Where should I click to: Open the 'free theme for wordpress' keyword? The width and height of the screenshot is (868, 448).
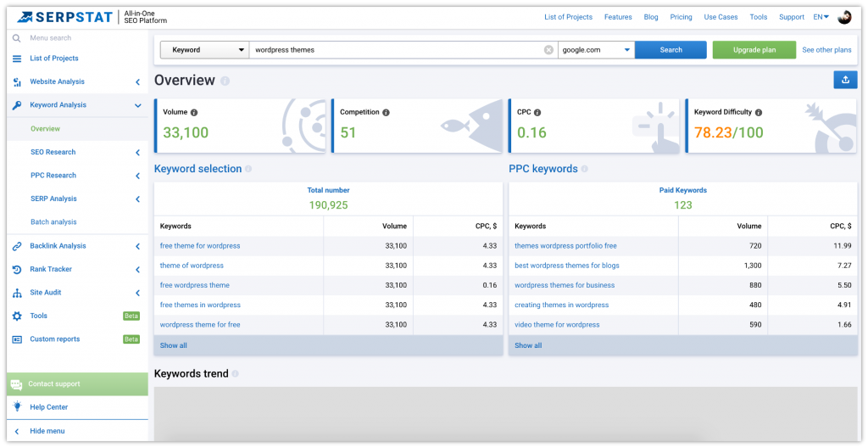200,245
